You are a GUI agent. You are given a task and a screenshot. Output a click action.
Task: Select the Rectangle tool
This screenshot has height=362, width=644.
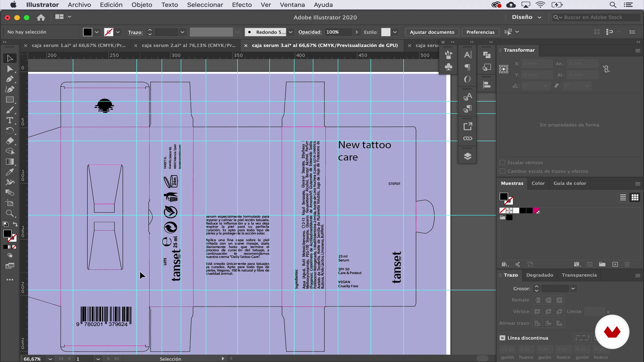point(10,100)
